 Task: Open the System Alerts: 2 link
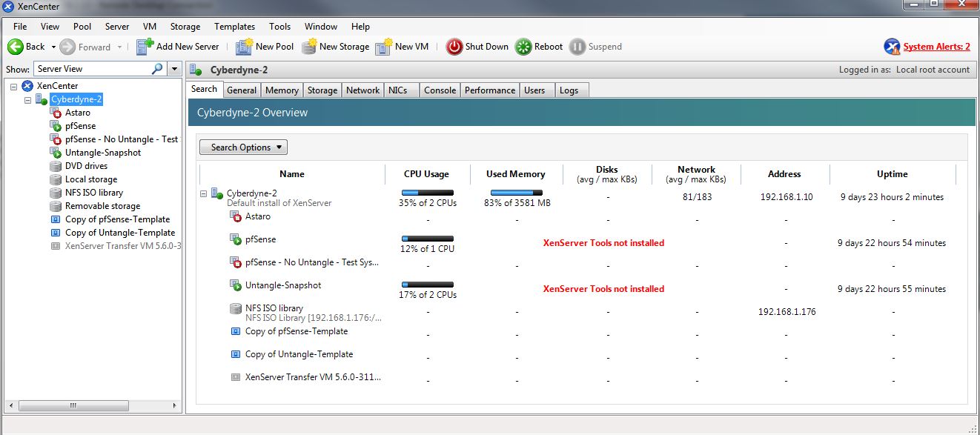937,47
